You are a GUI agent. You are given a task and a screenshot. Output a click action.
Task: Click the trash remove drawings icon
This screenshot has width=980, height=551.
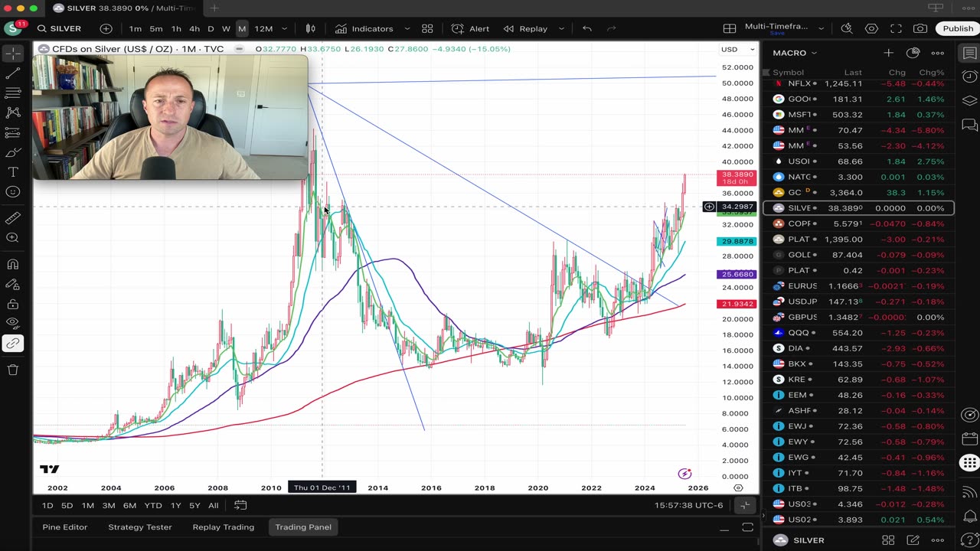(12, 370)
